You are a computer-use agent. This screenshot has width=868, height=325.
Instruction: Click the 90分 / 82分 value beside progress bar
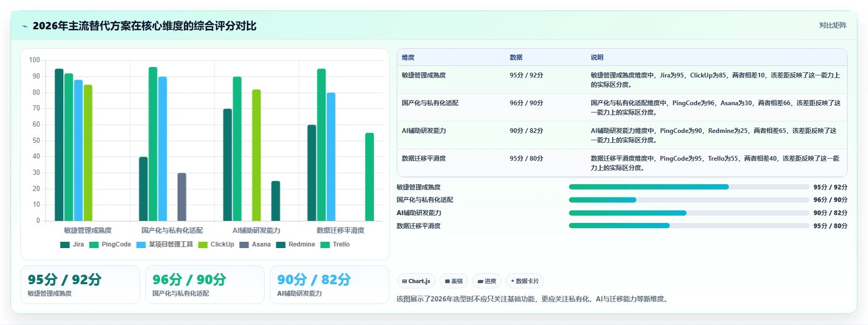pyautogui.click(x=830, y=213)
